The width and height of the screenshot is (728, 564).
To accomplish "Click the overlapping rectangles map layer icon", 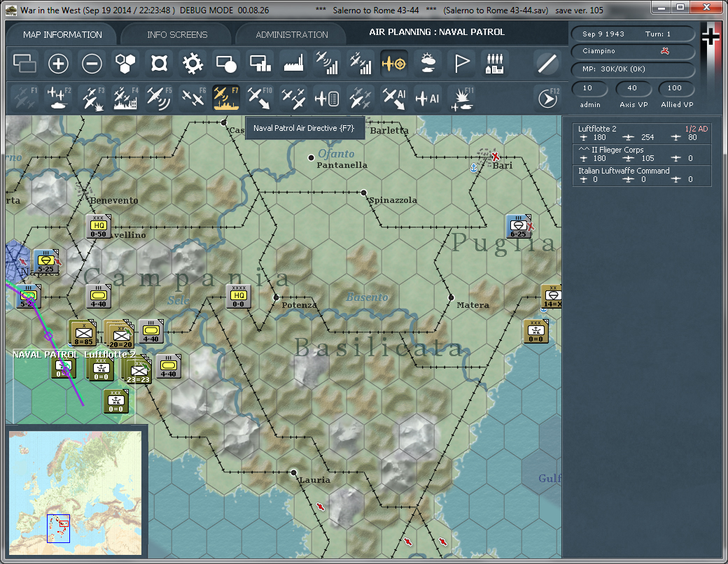I will (x=24, y=64).
